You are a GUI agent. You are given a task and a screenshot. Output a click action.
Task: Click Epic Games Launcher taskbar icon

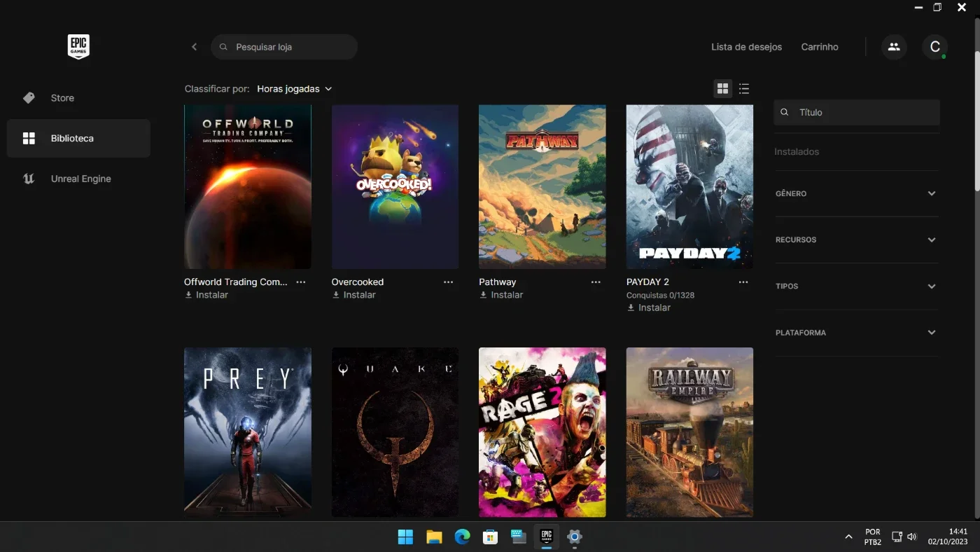pos(547,537)
